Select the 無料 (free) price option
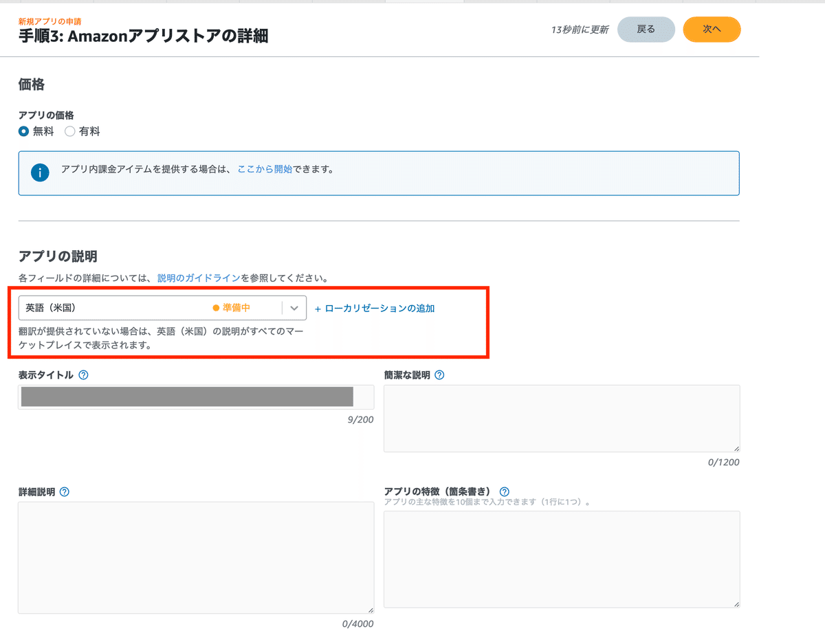The height and width of the screenshot is (644, 825). (x=23, y=131)
